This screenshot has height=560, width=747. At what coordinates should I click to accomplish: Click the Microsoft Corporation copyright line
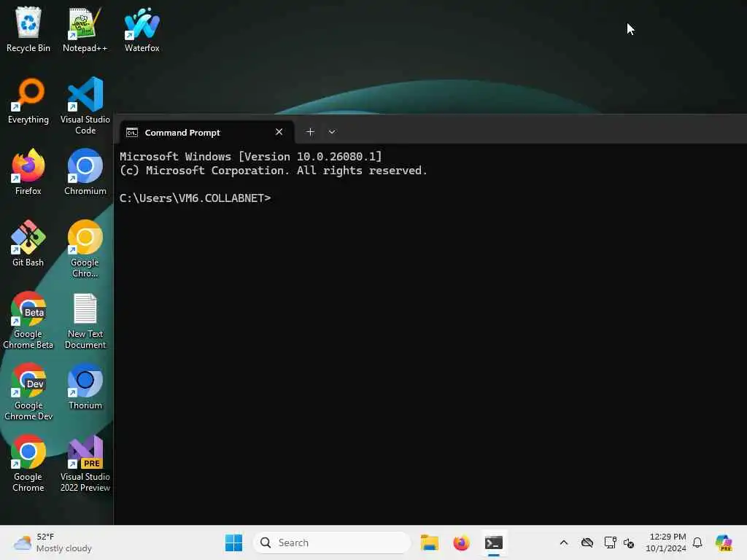point(274,171)
